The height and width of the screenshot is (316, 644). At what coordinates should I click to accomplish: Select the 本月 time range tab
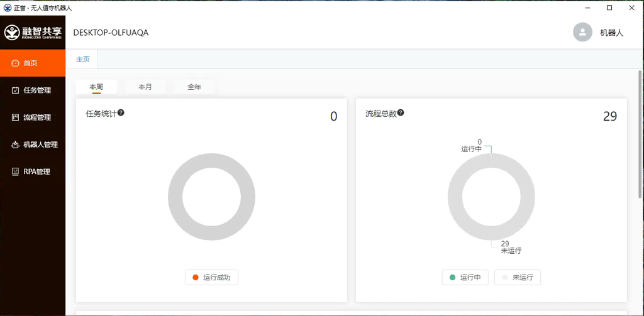point(145,87)
